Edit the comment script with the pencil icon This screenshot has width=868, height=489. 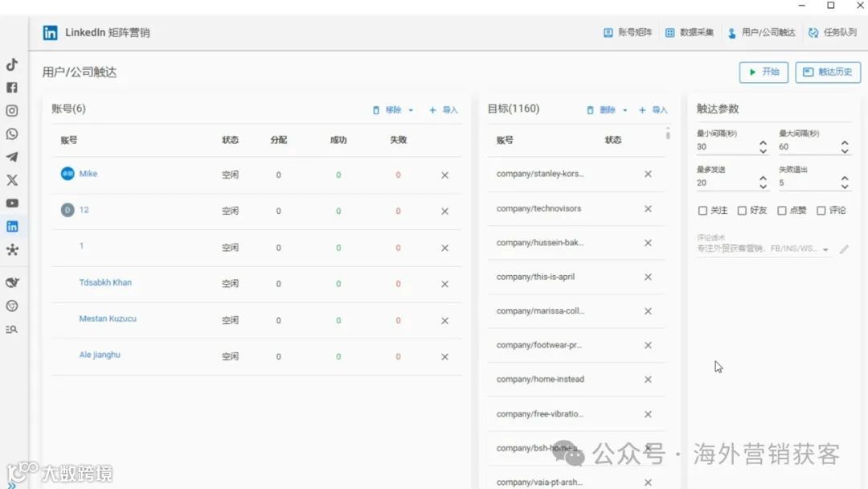point(844,249)
